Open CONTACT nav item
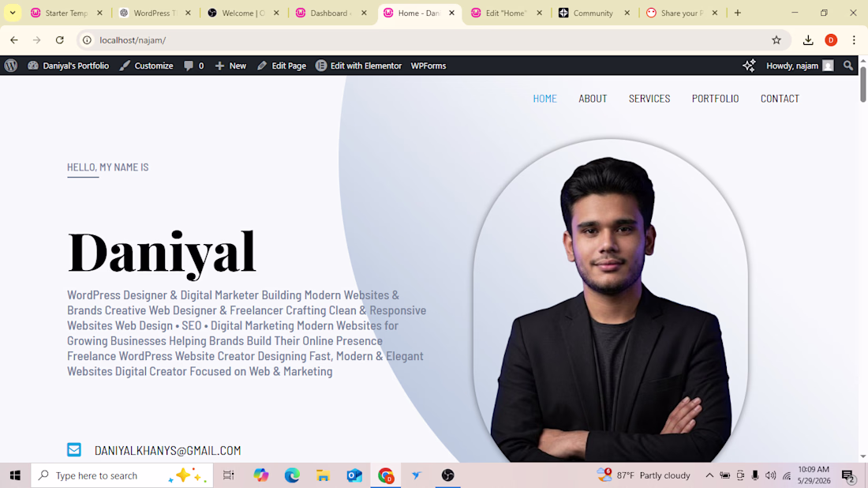This screenshot has width=868, height=488. pyautogui.click(x=780, y=99)
